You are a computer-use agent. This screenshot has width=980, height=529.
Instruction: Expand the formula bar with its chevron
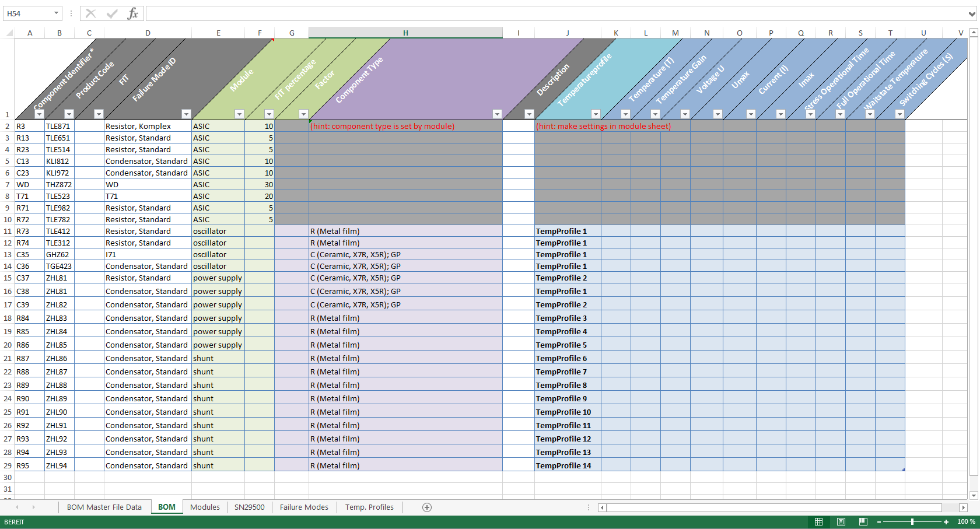[972, 13]
